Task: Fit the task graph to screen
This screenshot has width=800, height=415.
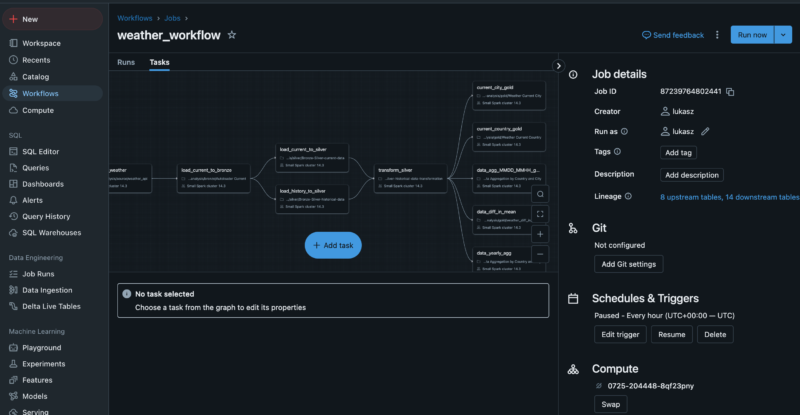Action: coord(540,214)
